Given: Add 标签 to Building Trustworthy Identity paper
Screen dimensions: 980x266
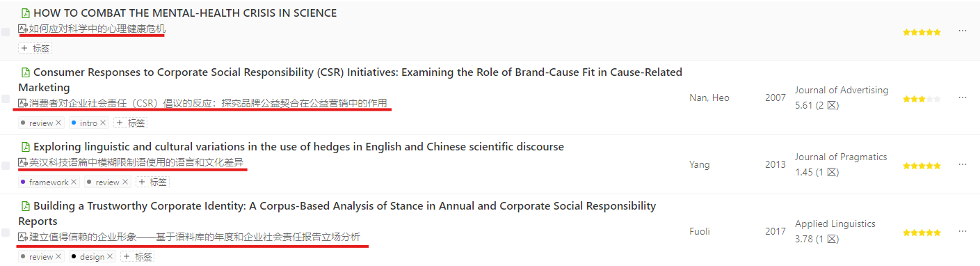Looking at the screenshot, I should pyautogui.click(x=137, y=257).
